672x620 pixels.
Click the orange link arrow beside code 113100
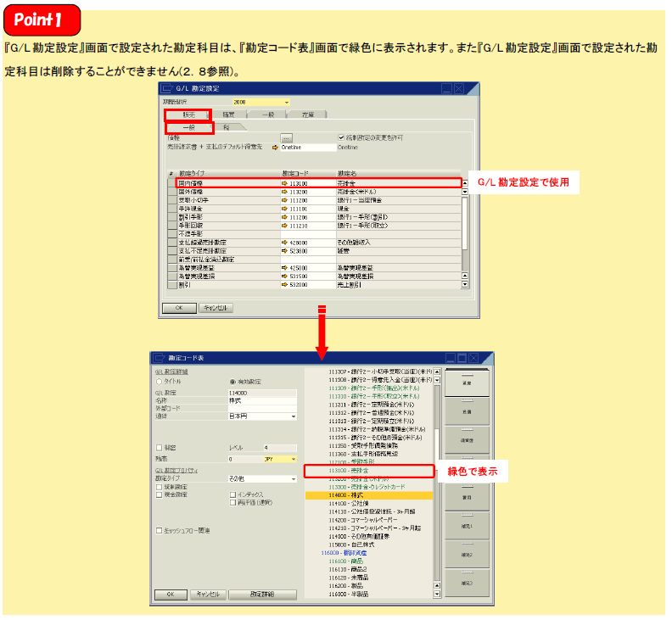click(284, 182)
